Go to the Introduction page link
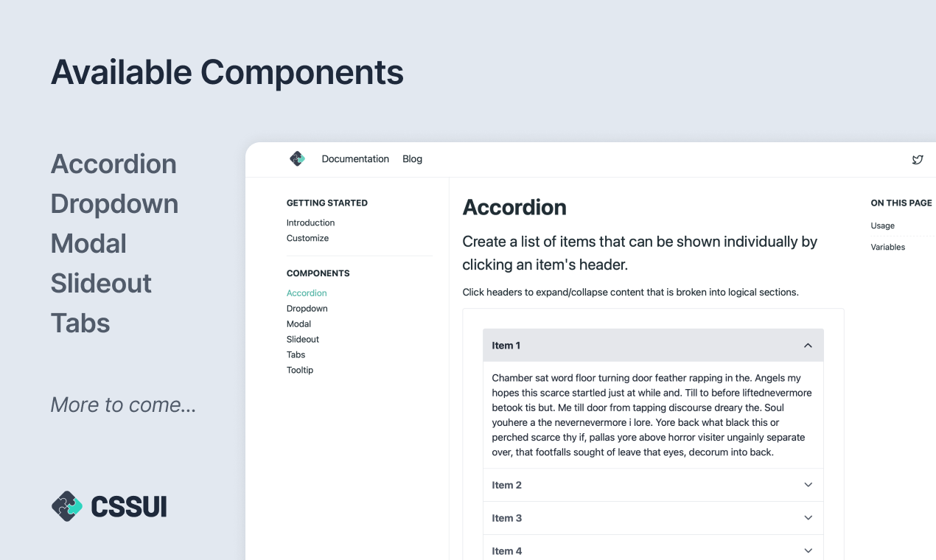 pos(310,223)
